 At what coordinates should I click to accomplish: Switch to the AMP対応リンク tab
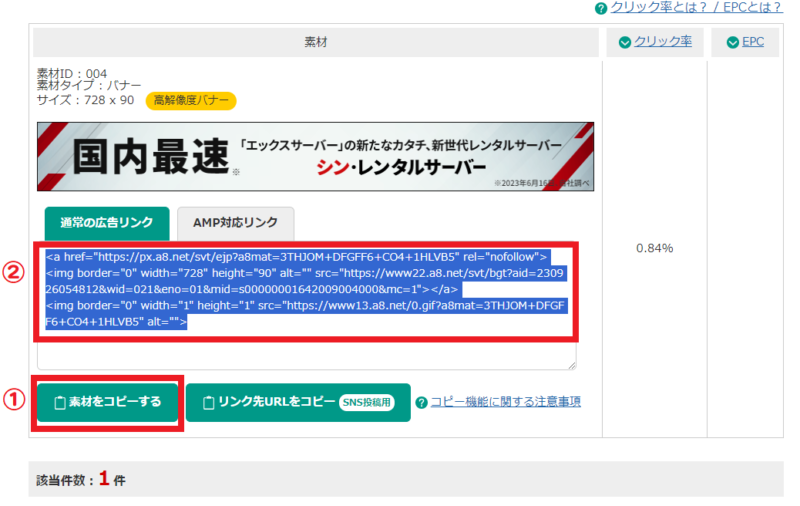[235, 222]
